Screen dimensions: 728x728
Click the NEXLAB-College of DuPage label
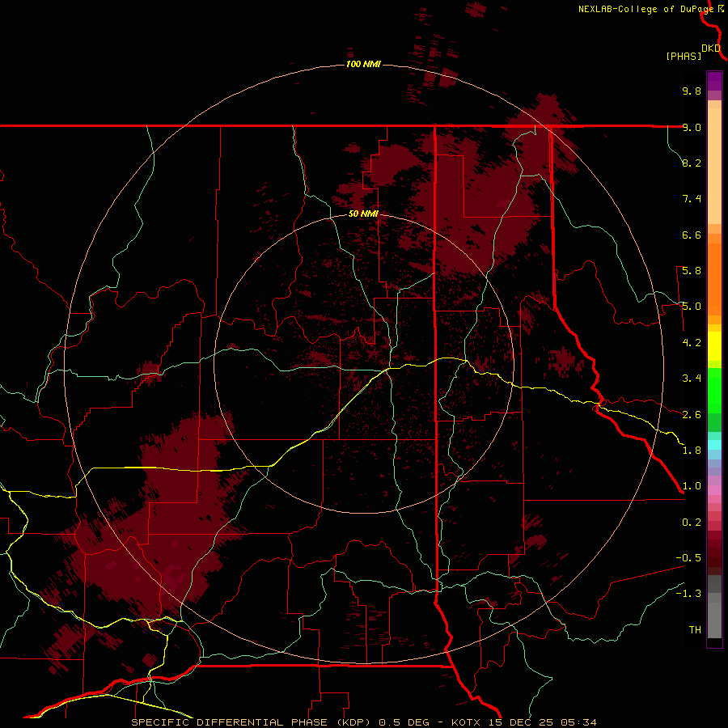(x=645, y=9)
